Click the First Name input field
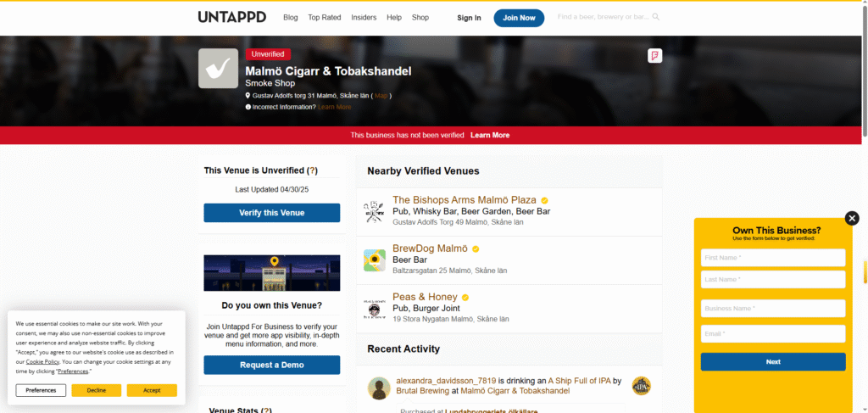This screenshot has height=413, width=868. click(772, 258)
